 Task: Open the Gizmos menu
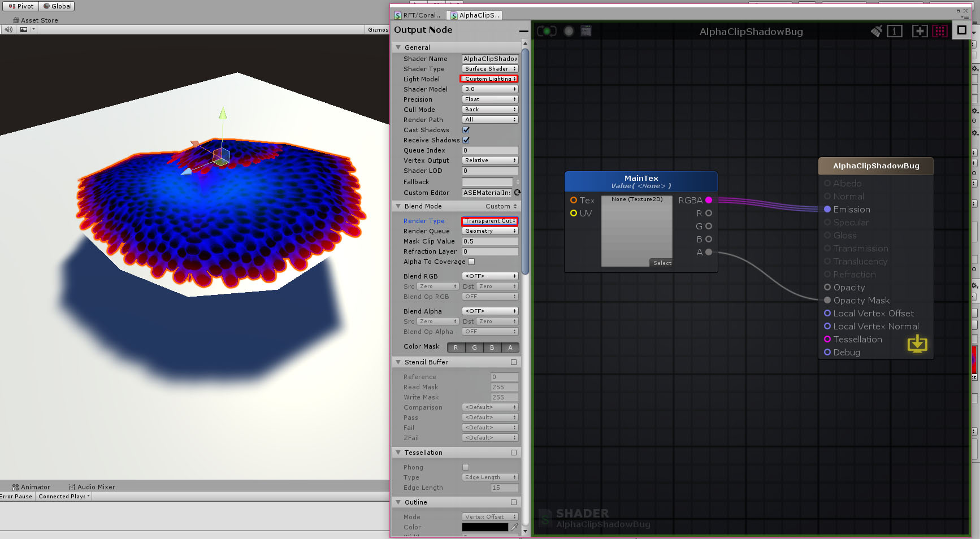tap(378, 29)
